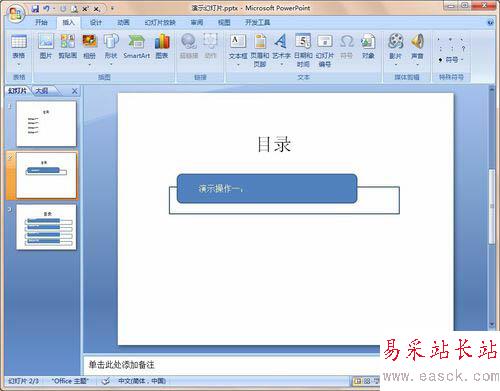Select slide 1 thumbnail
The image size is (500, 391).
point(46,124)
